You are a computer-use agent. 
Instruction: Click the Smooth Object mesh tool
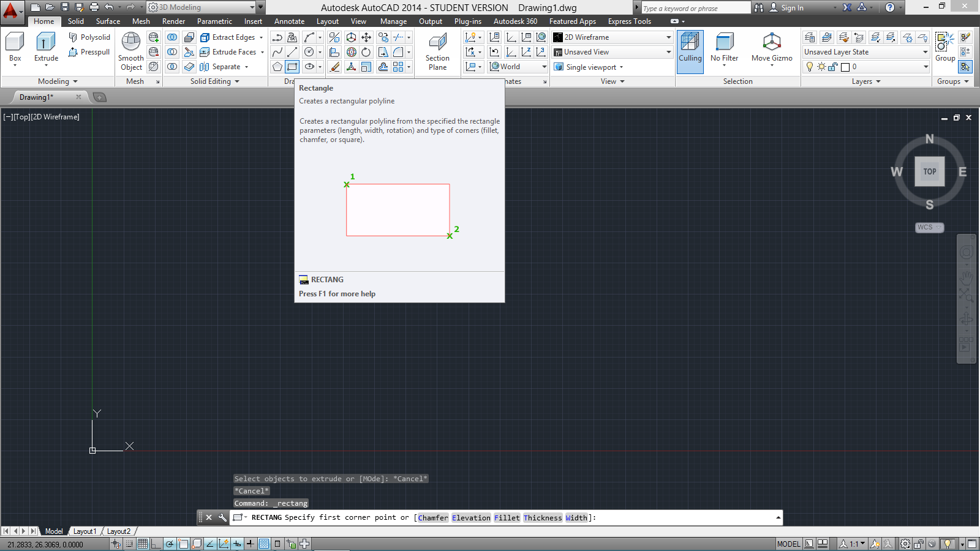131,42
